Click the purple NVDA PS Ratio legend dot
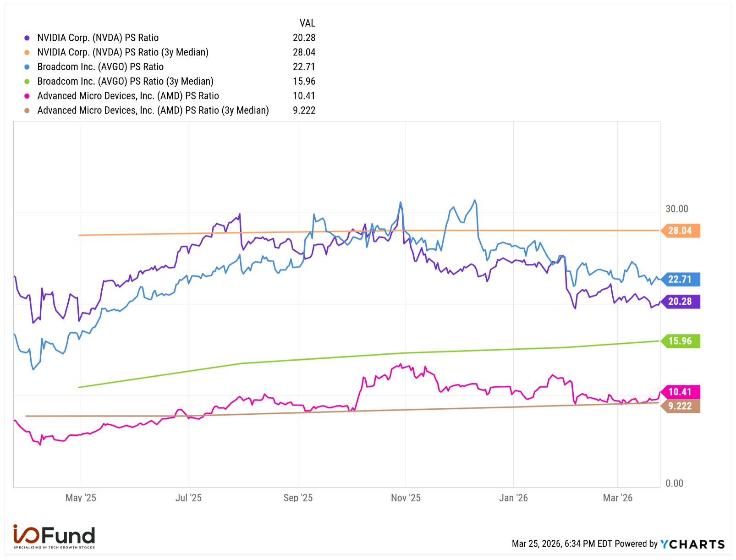The height and width of the screenshot is (560, 736). tap(27, 38)
